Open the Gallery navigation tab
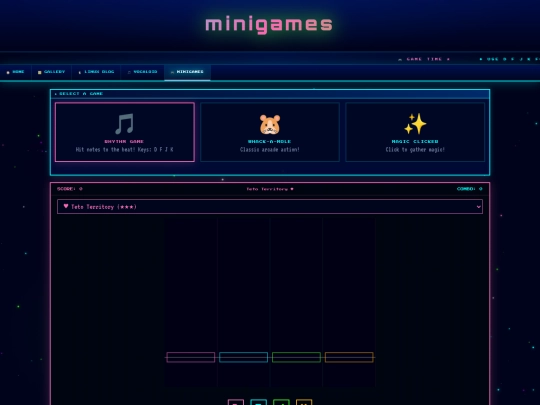This screenshot has height=405, width=540. click(51, 72)
